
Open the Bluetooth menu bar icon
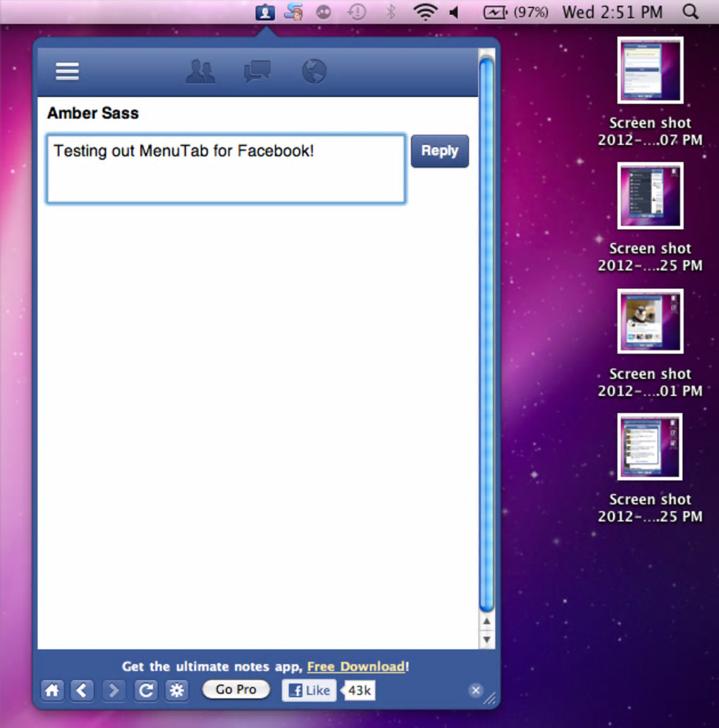[x=391, y=12]
